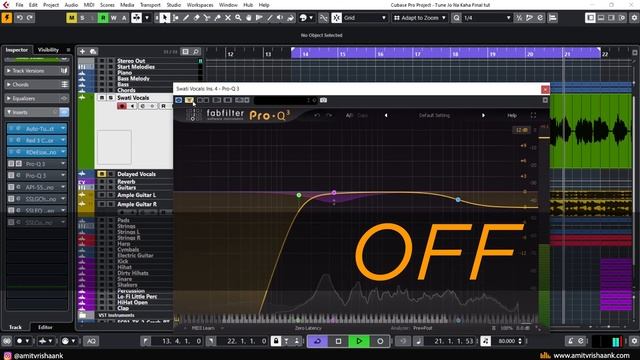This screenshot has height=360, width=640.
Task: Click the Pro-Q 3 Help button
Action: tap(512, 116)
